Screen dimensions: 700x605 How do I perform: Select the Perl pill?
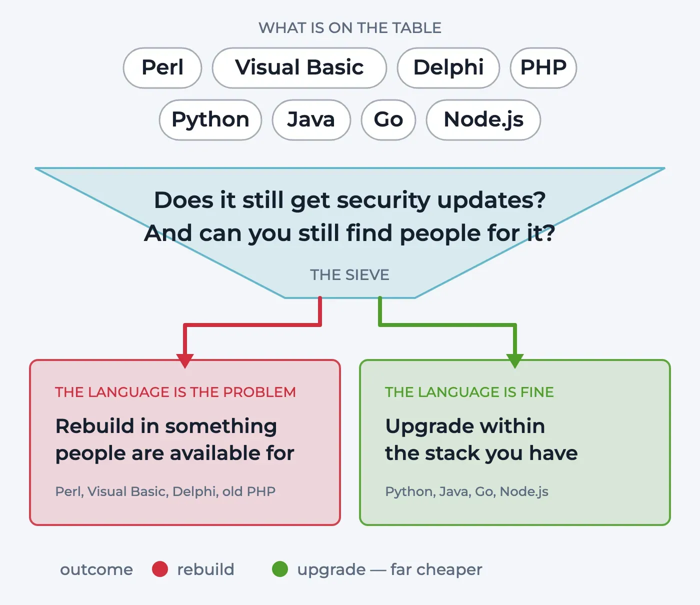pyautogui.click(x=162, y=68)
